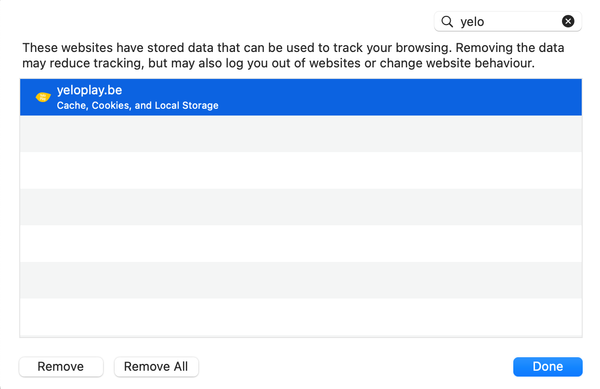
Task: Click a blank row in the middle of the website list
Action: point(301,207)
